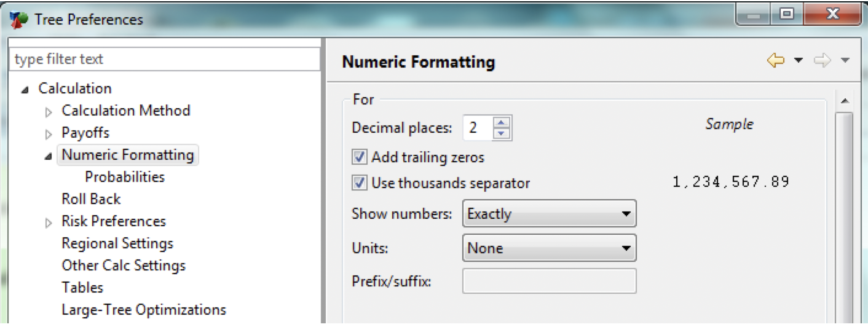Image resolution: width=868 pixels, height=327 pixels.
Task: Click the Prefix/suffix text field
Action: tap(549, 282)
